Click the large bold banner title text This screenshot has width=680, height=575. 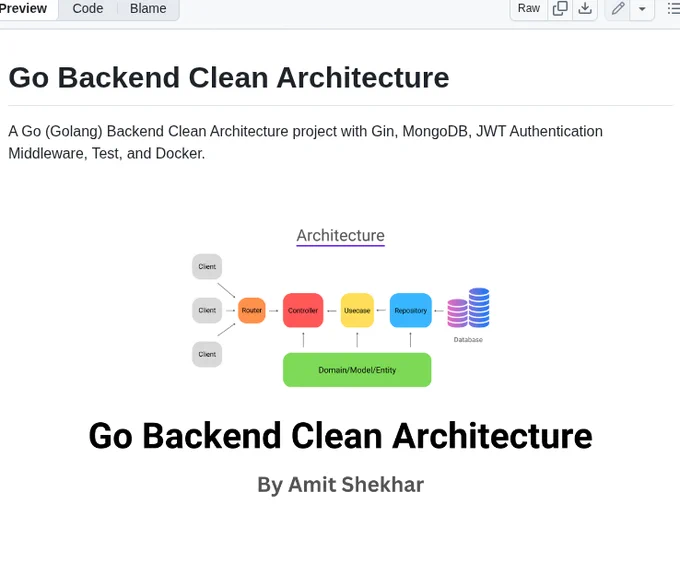click(x=340, y=436)
